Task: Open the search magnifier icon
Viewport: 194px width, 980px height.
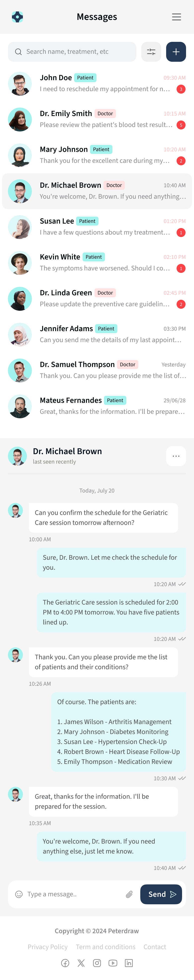Action: (x=18, y=51)
